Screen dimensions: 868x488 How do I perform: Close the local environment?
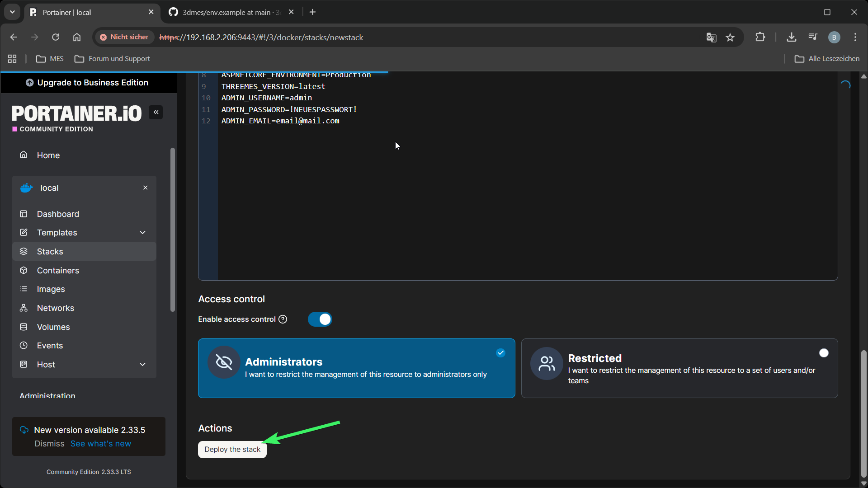[145, 188]
